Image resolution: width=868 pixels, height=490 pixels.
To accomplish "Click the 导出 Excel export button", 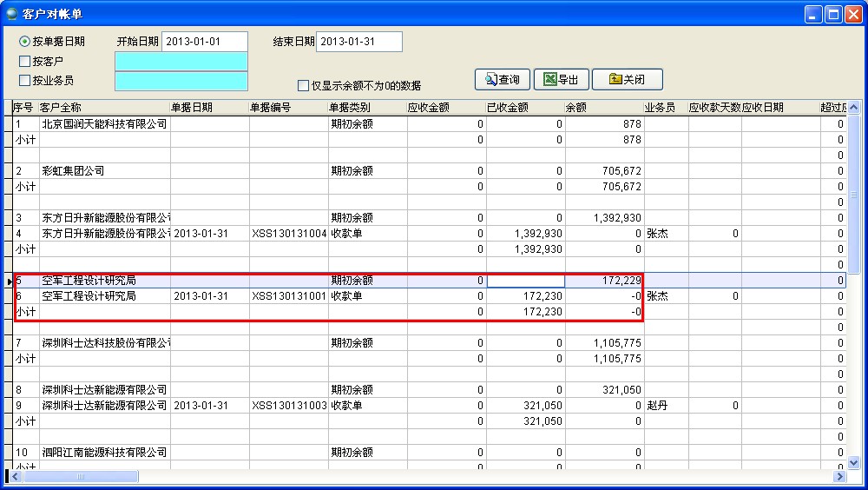I will [561, 80].
